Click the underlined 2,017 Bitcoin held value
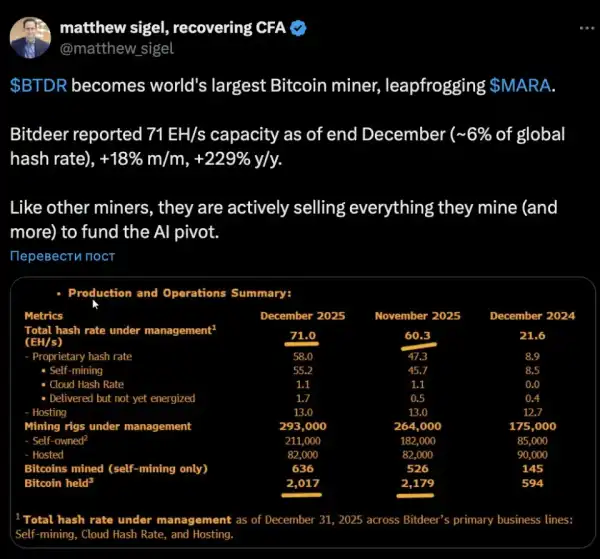 tap(302, 484)
